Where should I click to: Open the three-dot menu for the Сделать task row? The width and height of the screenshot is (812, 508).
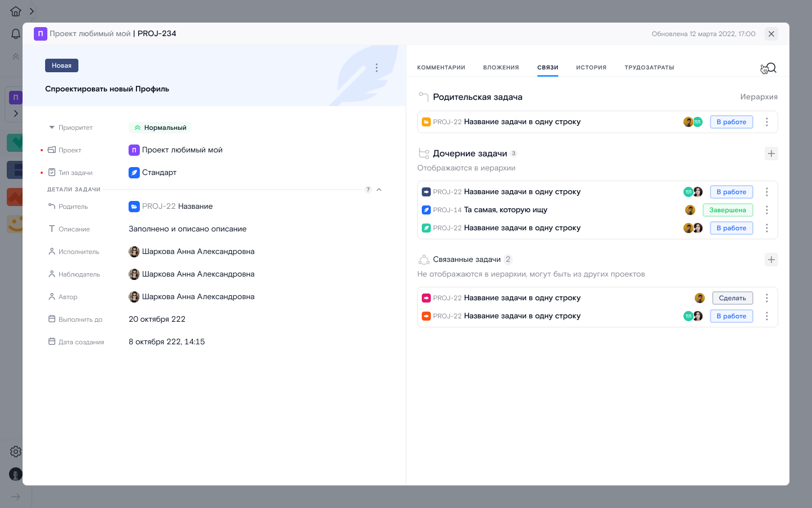click(767, 298)
